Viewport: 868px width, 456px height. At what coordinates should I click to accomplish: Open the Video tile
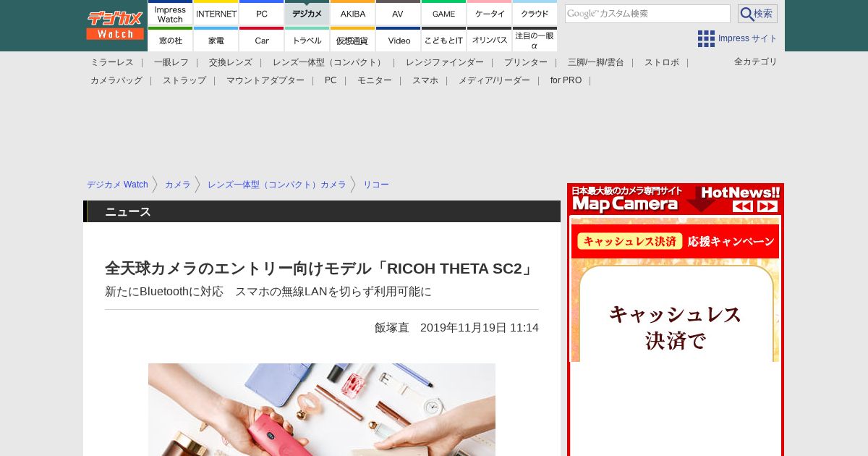[x=399, y=40]
